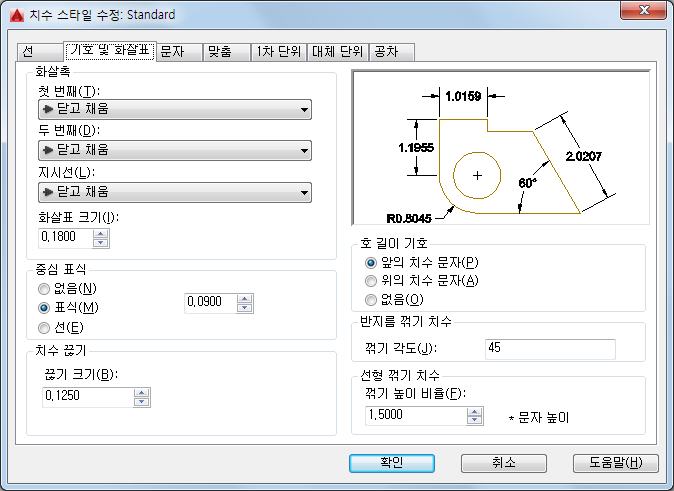Select 없음(O) arc length symbol option
This screenshot has width=674, height=491.
394,299
